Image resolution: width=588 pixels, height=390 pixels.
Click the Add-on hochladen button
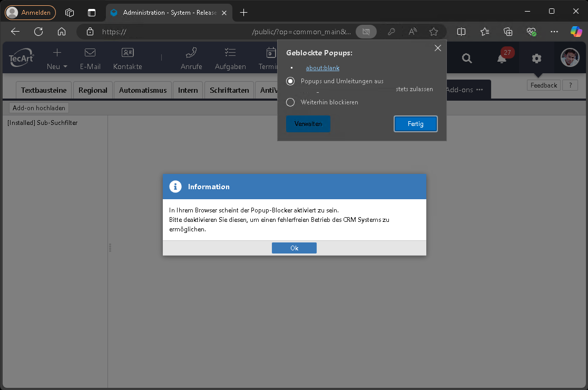(39, 108)
